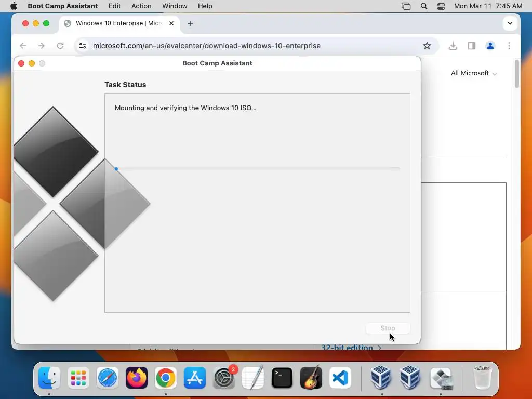The height and width of the screenshot is (399, 532).
Task: Expand the All Microsoft dropdown
Action: click(474, 73)
